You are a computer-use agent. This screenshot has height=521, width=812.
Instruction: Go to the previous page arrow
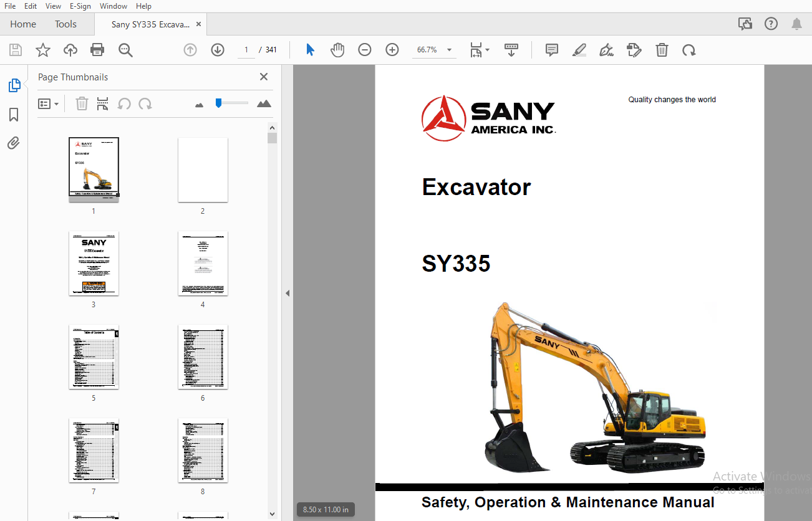(190, 50)
